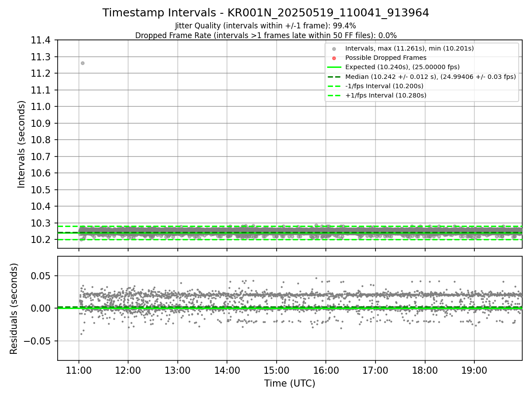Click the red dot marker in the legend
This screenshot has height=399, width=532.
[334, 58]
